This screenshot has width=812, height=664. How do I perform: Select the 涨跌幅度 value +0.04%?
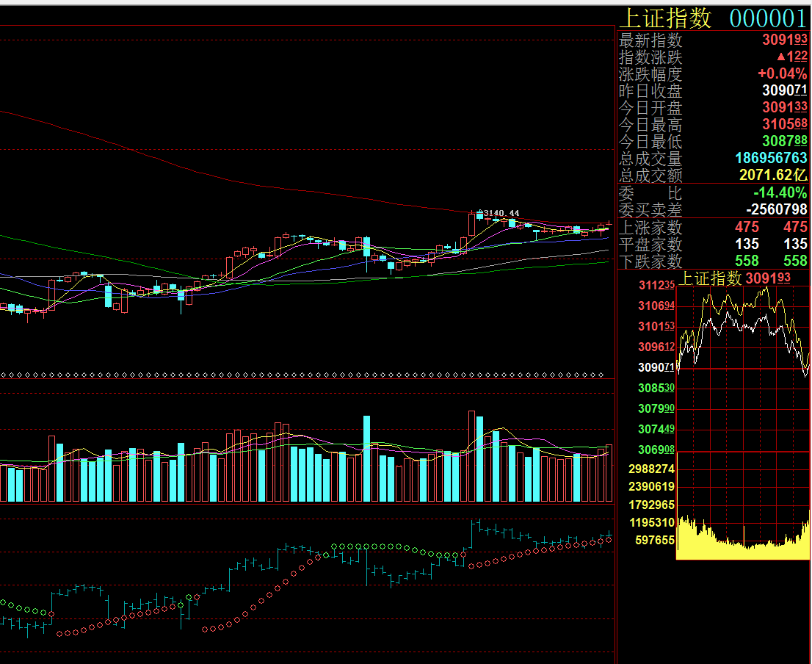782,73
